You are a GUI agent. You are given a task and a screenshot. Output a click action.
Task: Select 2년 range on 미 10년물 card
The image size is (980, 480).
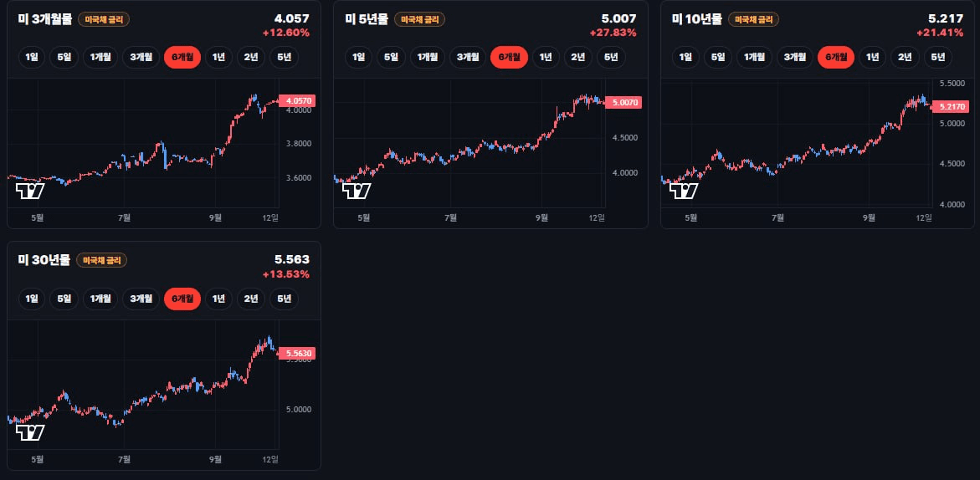905,58
